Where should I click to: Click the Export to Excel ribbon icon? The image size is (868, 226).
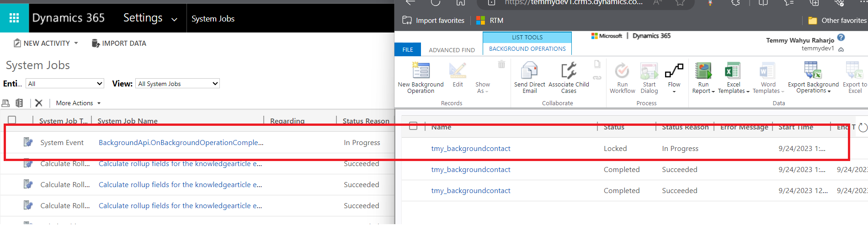click(854, 71)
